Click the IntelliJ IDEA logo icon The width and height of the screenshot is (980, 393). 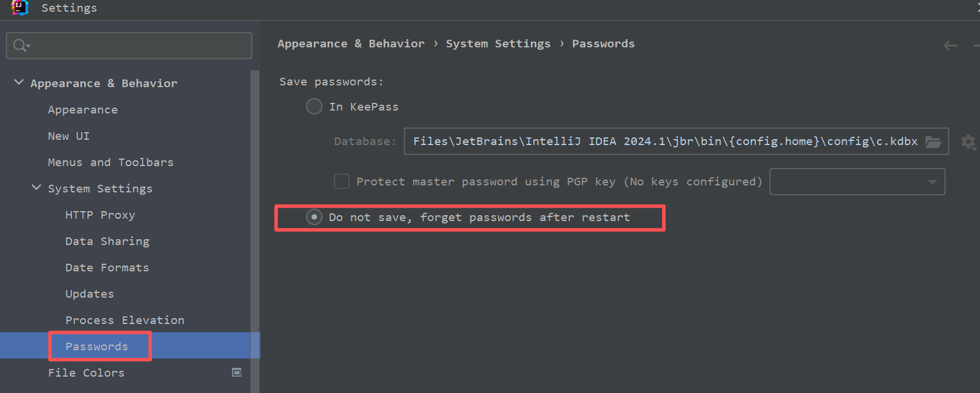pyautogui.click(x=19, y=7)
